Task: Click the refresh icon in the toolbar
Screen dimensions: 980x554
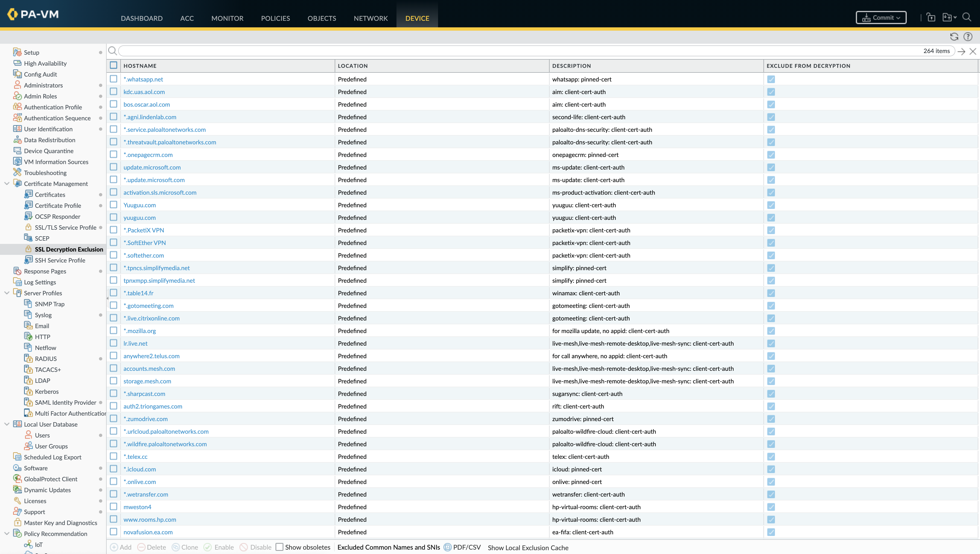Action: [x=954, y=37]
